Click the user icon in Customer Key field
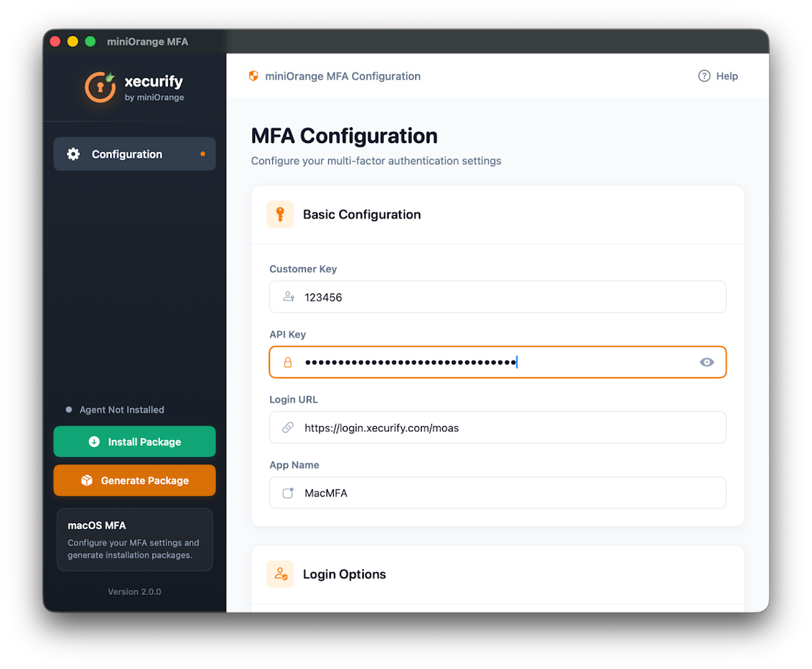812x669 pixels. [x=288, y=296]
